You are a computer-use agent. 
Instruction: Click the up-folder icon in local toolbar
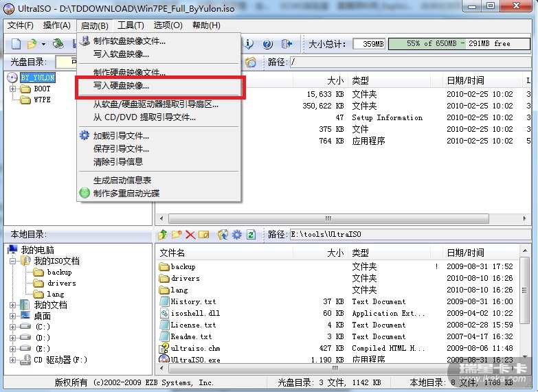click(163, 235)
